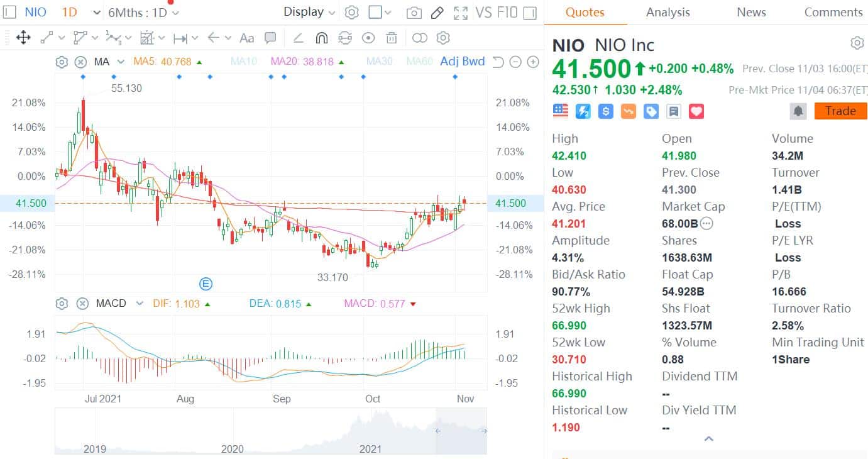Switch to the News tab

click(x=751, y=11)
